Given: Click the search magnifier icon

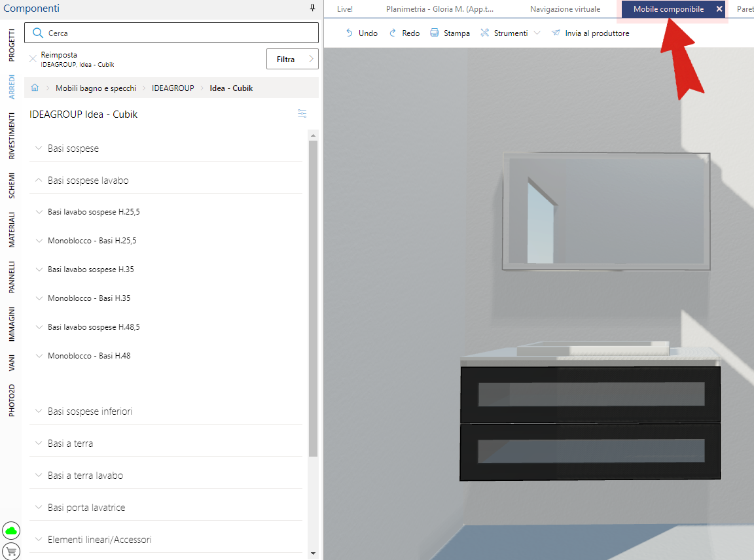Looking at the screenshot, I should tap(37, 33).
